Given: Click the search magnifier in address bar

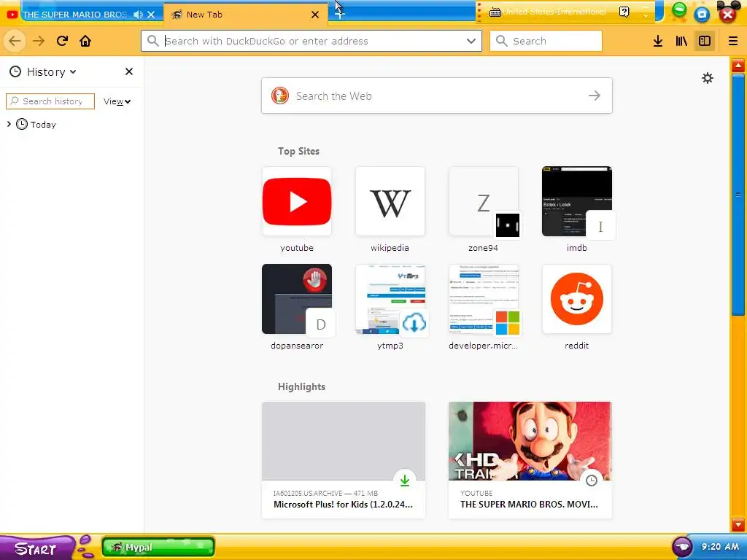Looking at the screenshot, I should point(153,41).
